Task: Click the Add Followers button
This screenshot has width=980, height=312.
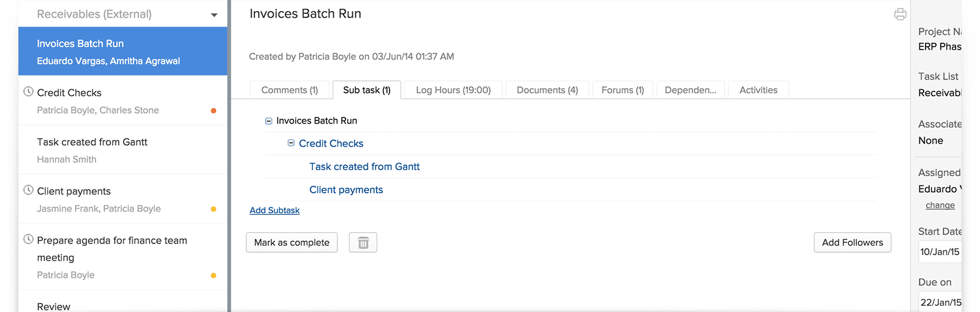Action: (852, 243)
